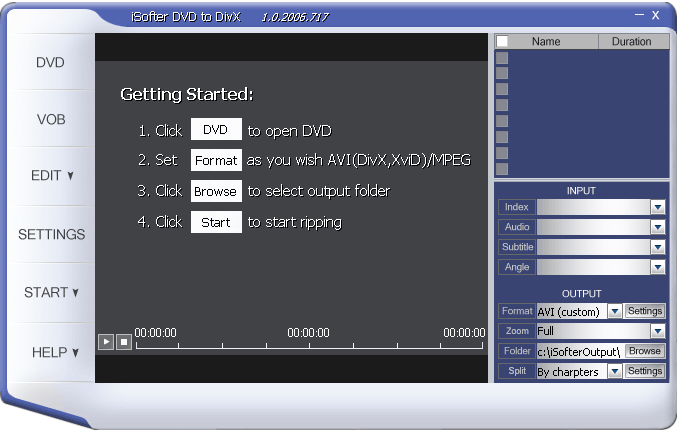Close the iSofter window
The image size is (679, 430).
(x=656, y=15)
